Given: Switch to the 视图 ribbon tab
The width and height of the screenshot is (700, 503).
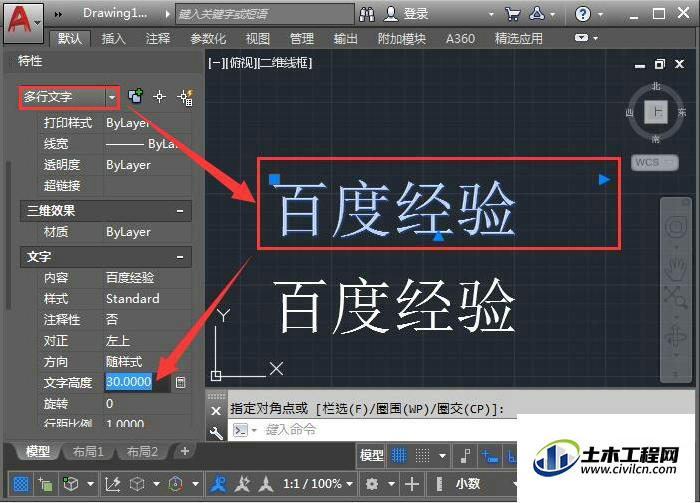Looking at the screenshot, I should pos(258,39).
